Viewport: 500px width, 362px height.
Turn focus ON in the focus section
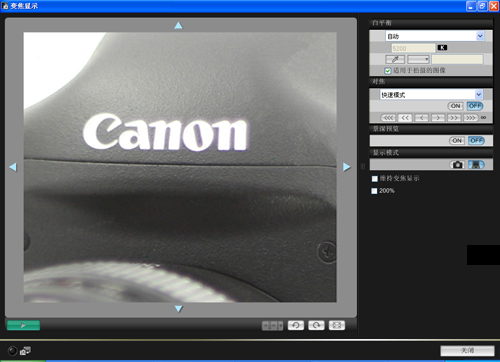pyautogui.click(x=455, y=106)
